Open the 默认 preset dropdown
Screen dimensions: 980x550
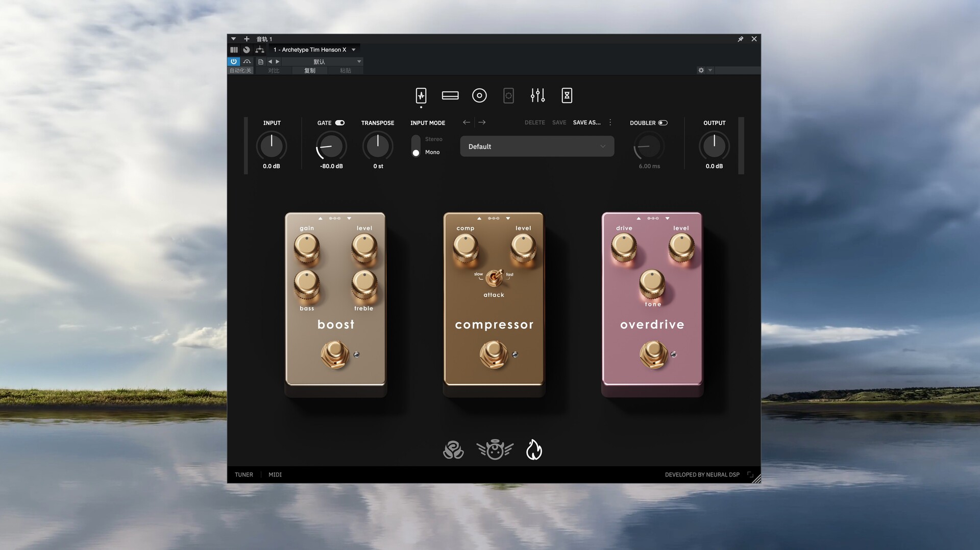click(359, 62)
